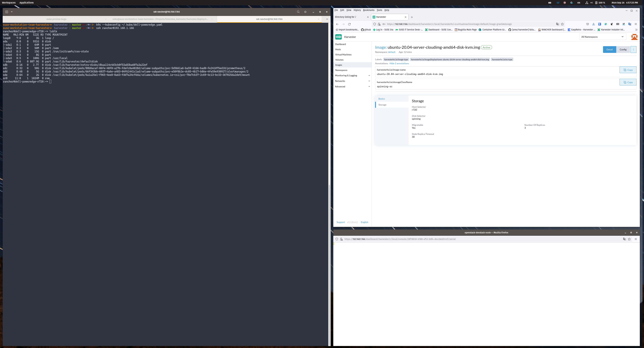Show more bookmarks with the double chevron
Image resolution: width=644 pixels, height=348 pixels.
click(x=636, y=30)
